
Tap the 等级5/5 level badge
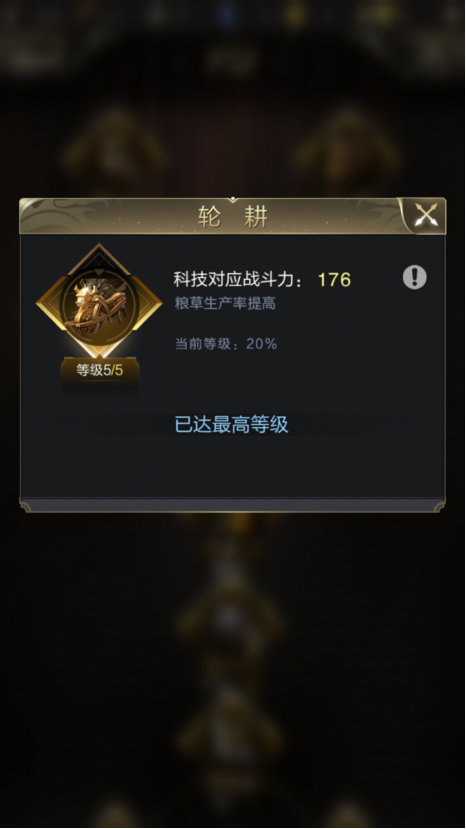99,370
